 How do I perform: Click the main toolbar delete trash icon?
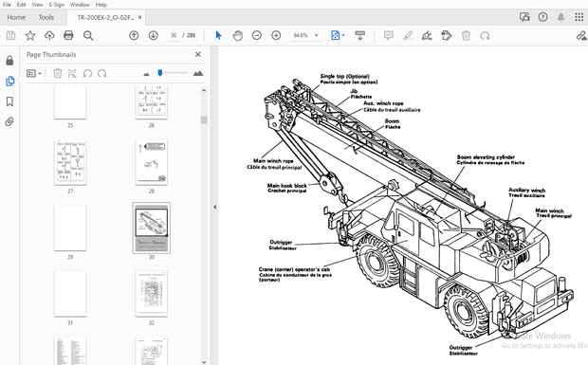(x=466, y=36)
